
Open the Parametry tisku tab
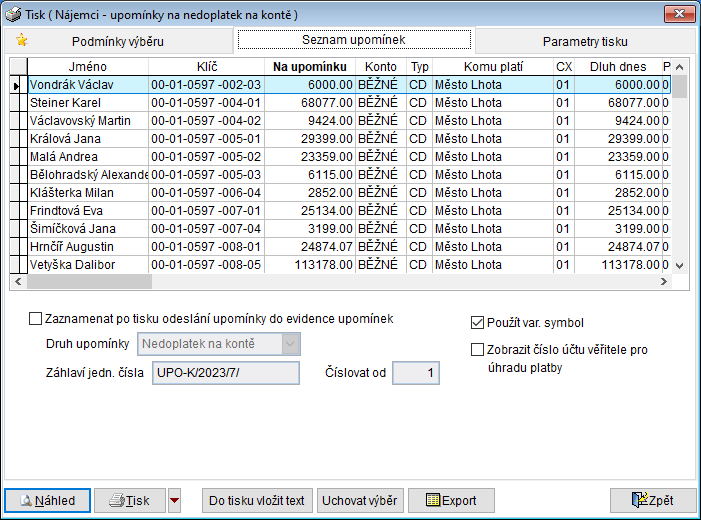(587, 42)
